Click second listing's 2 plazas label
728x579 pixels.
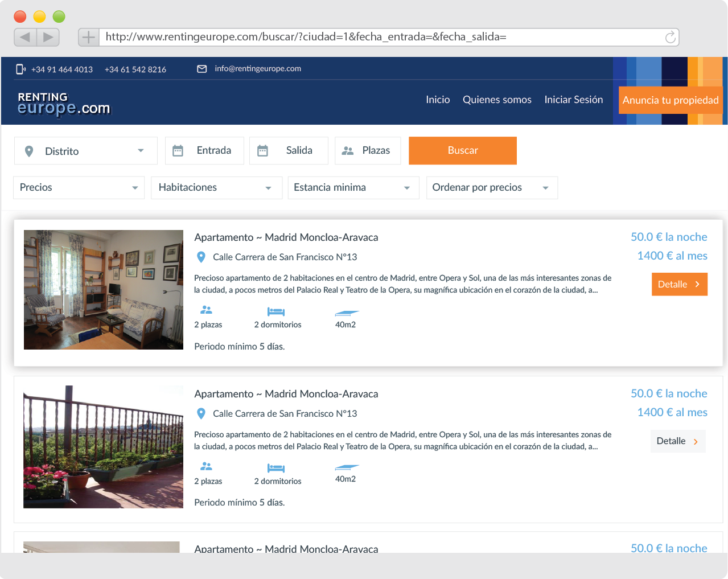(208, 482)
